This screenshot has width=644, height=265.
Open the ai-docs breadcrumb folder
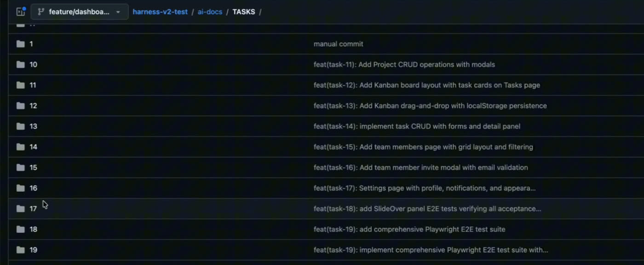click(x=210, y=12)
